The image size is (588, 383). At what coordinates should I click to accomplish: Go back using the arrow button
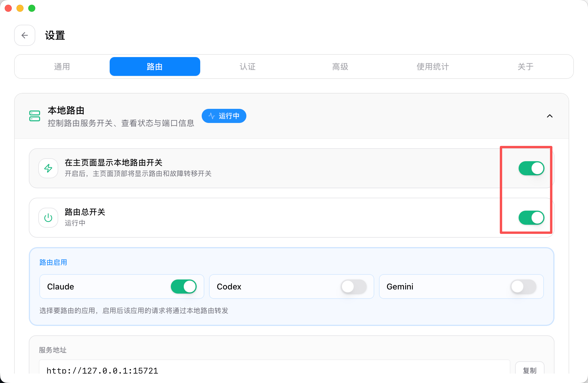coord(25,35)
